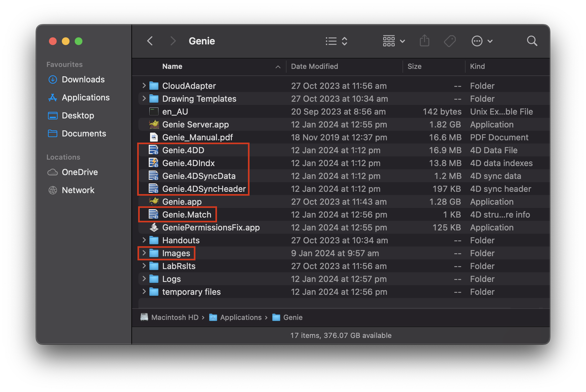586x392 pixels.
Task: Click the Genie.4DIndx lightning icon
Action: click(x=154, y=163)
